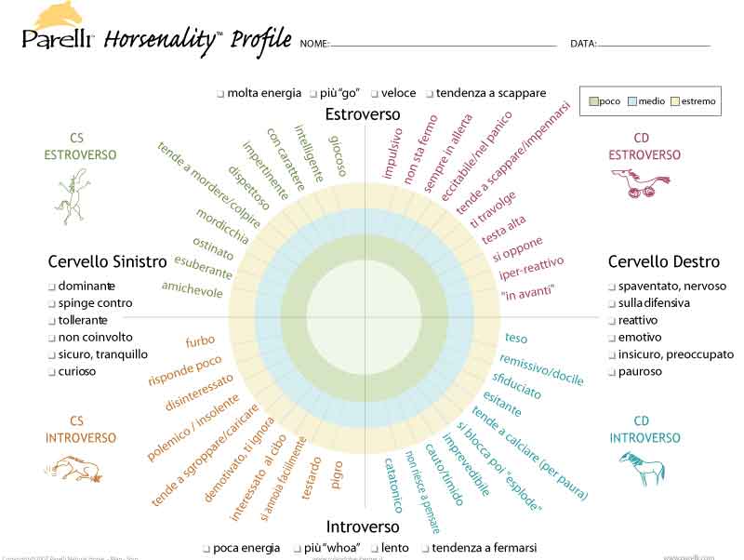The width and height of the screenshot is (744, 560).
Task: Check the 'molta energia' checkbox
Action: [220, 94]
